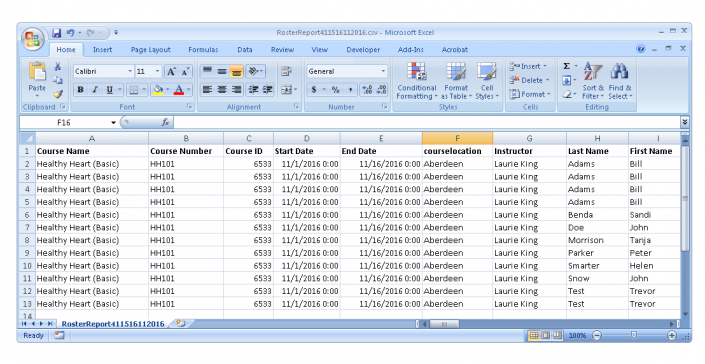Cut the selection with scissors icon
The height and width of the screenshot is (364, 705).
pyautogui.click(x=58, y=67)
